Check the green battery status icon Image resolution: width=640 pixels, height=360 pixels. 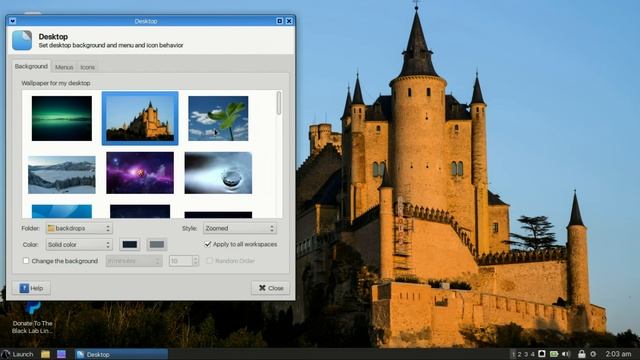554,354
